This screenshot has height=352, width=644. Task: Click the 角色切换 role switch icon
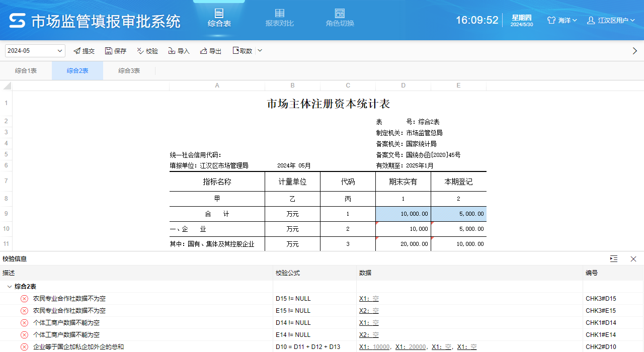point(340,14)
